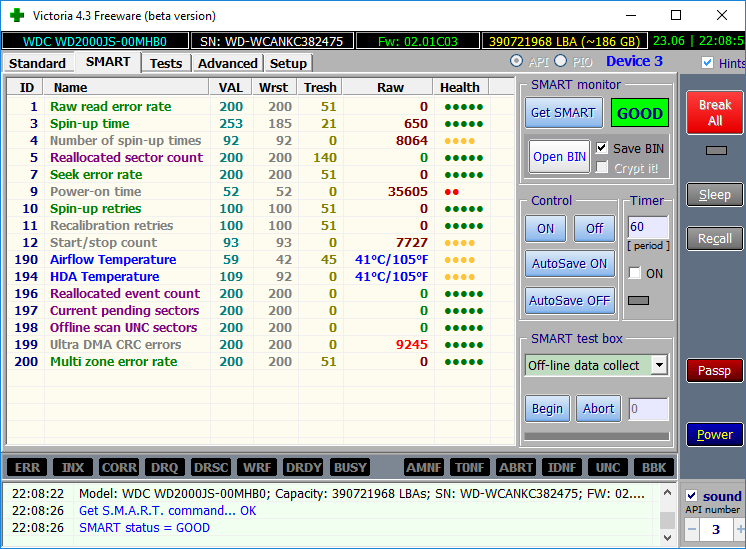746x549 pixels.
Task: Sort by the ID column header
Action: coord(26,88)
